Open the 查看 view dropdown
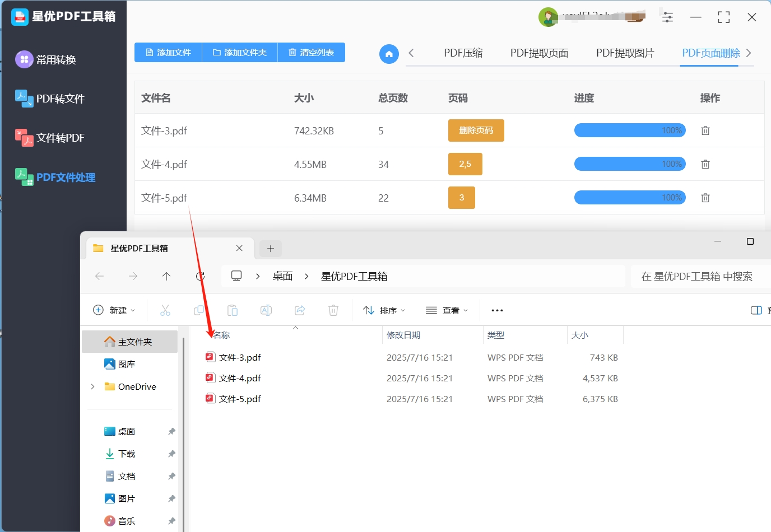Image resolution: width=771 pixels, height=532 pixels. (x=447, y=310)
